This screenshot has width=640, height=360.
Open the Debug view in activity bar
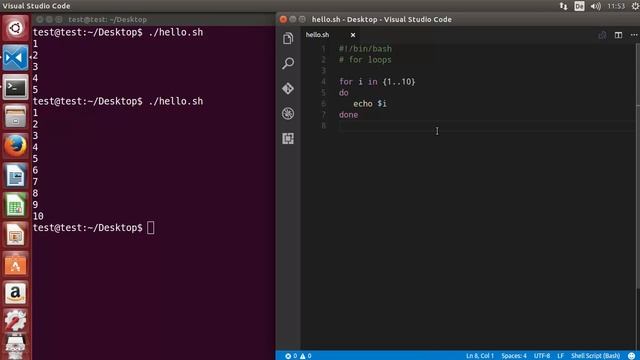point(288,113)
